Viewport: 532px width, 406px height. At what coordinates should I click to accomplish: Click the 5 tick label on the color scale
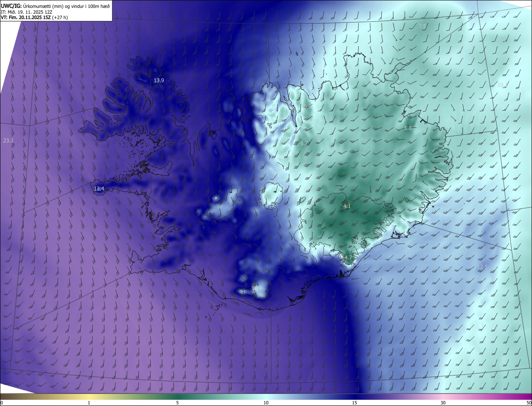177,403
